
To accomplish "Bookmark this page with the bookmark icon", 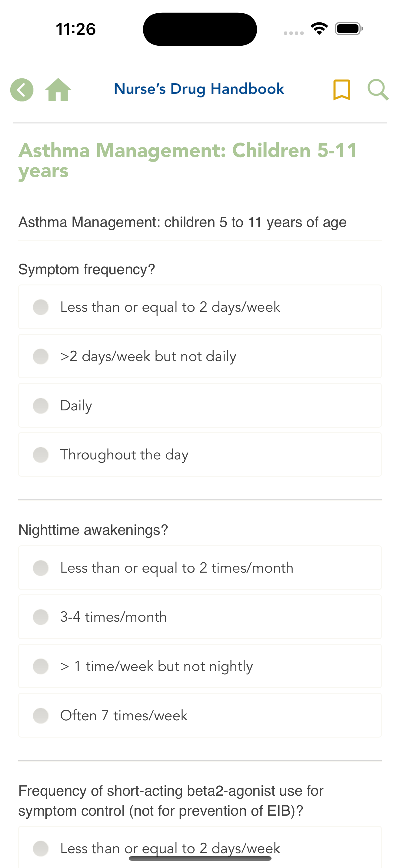I will [x=342, y=90].
